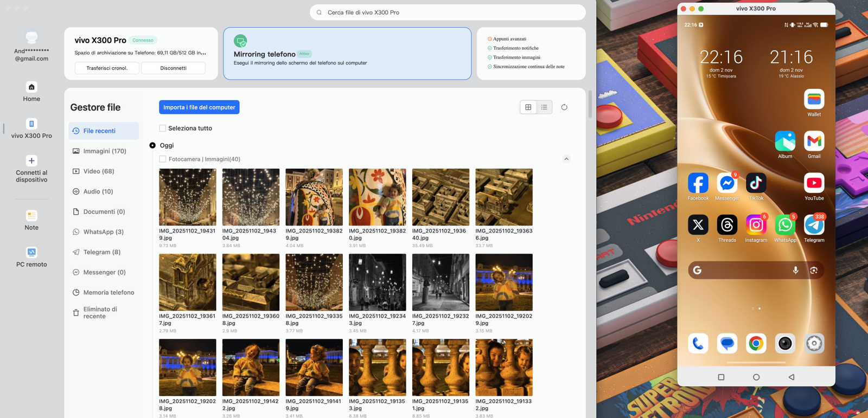This screenshot has height=418, width=868.
Task: Check the Fotocamera | Immagini(40) checkbox
Action: click(163, 159)
